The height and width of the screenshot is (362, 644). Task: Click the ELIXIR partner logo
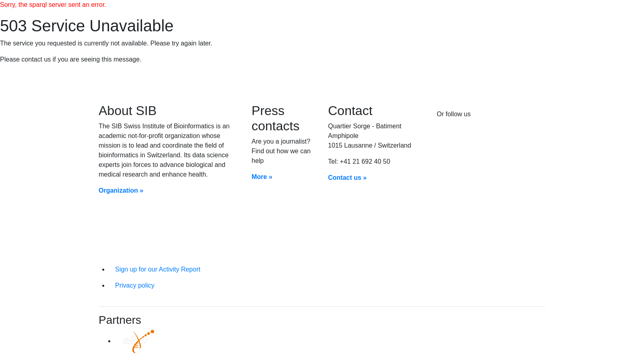click(x=138, y=341)
